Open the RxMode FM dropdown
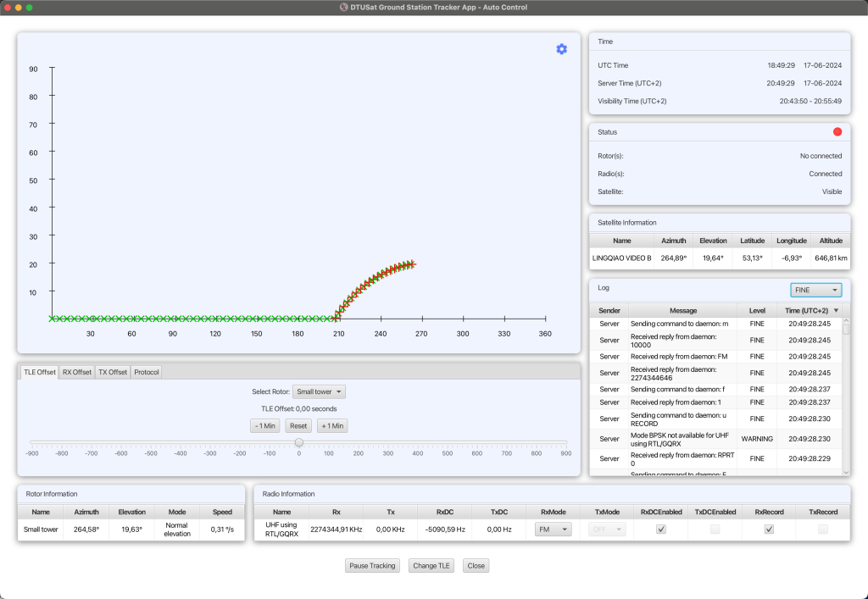Image resolution: width=868 pixels, height=599 pixels. pos(553,530)
